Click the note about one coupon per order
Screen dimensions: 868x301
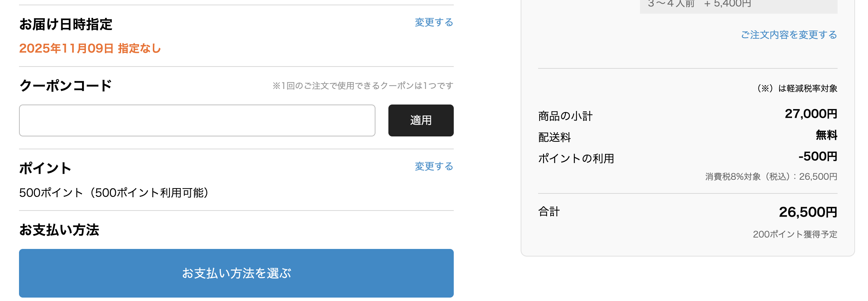(x=363, y=86)
